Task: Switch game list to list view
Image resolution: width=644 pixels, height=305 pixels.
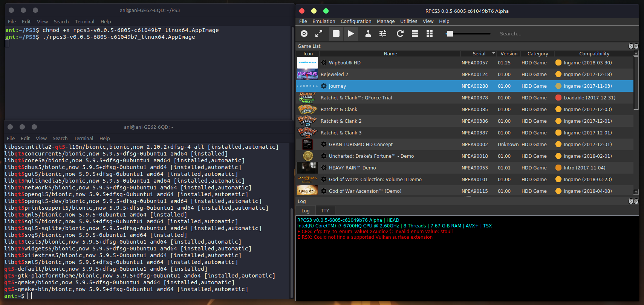Action: 415,34
